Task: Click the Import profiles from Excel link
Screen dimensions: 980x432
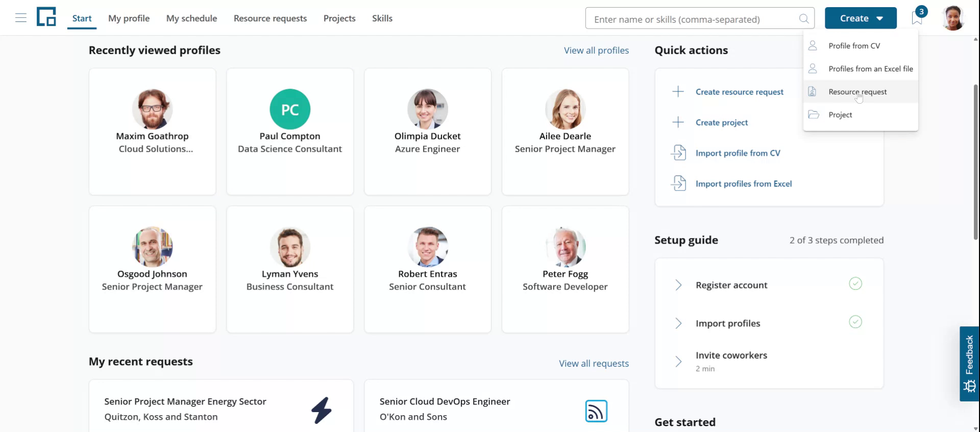Action: coord(744,183)
